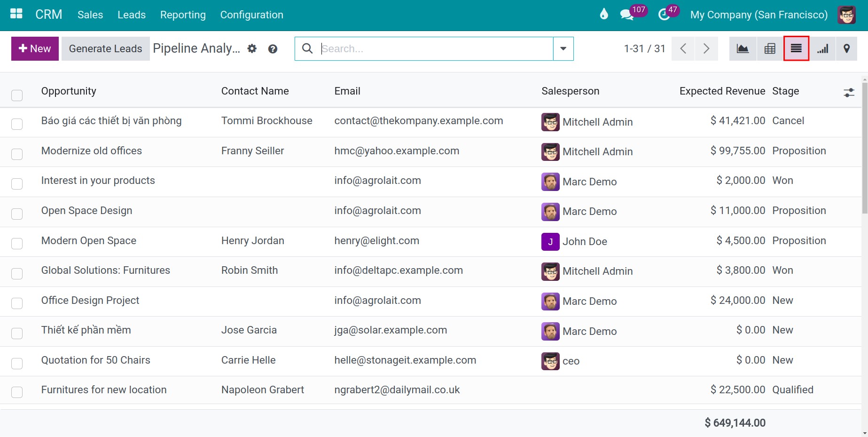The image size is (868, 437).
Task: Toggle the select-all checkbox in header
Action: (x=17, y=95)
